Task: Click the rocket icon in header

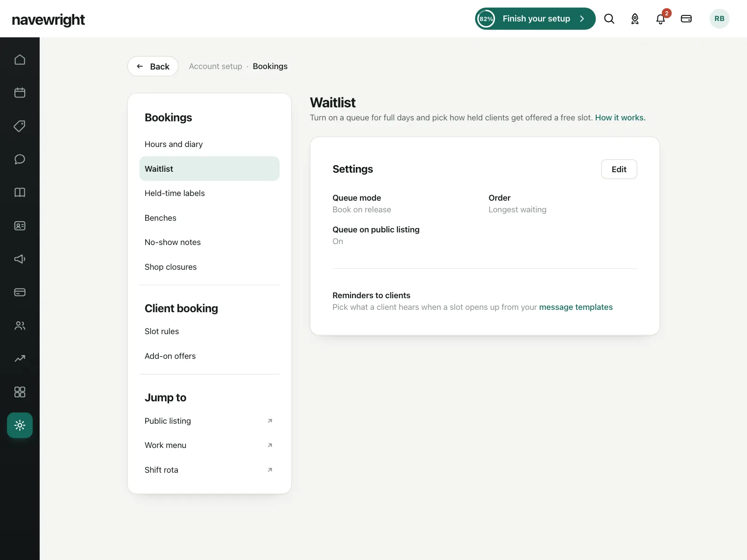Action: (635, 19)
